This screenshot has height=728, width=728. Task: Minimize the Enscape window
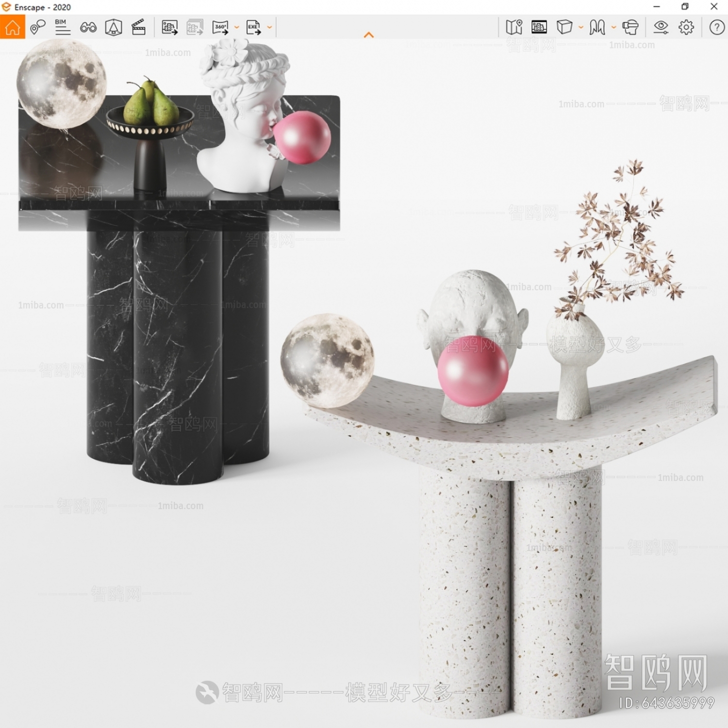pyautogui.click(x=657, y=7)
